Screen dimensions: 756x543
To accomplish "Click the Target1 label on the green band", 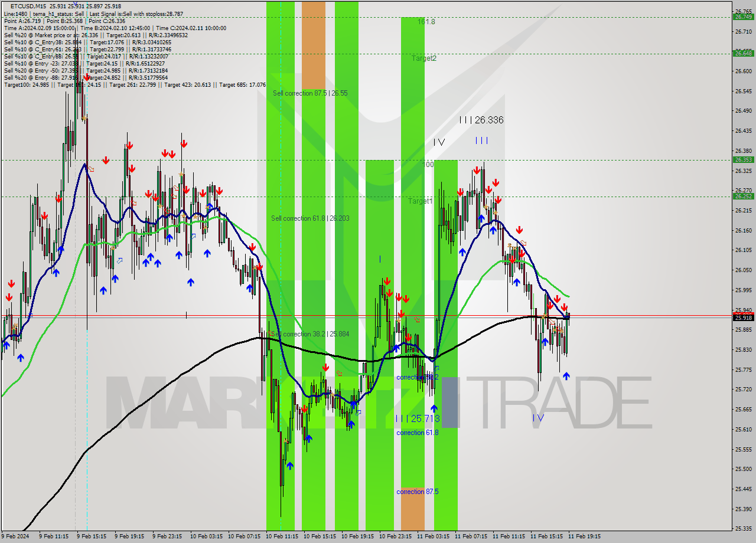I will point(420,201).
